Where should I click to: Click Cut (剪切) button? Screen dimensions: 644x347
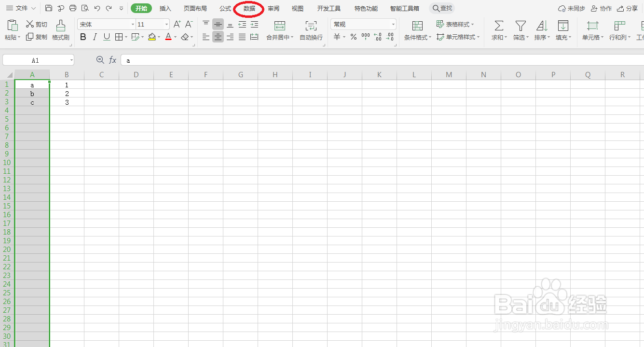click(37, 25)
